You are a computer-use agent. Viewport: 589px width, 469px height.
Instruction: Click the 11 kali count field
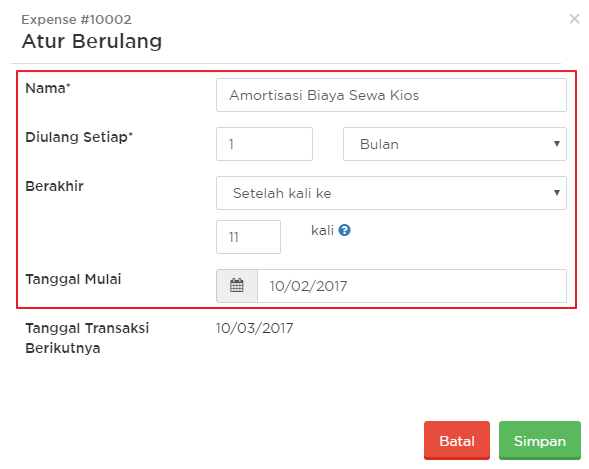point(248,237)
